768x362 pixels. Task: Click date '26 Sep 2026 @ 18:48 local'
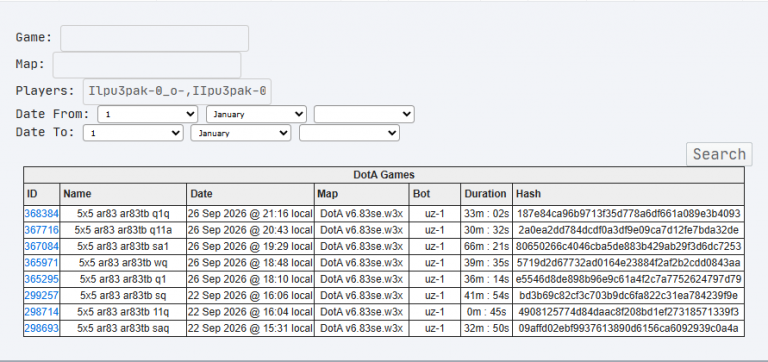coord(250,263)
